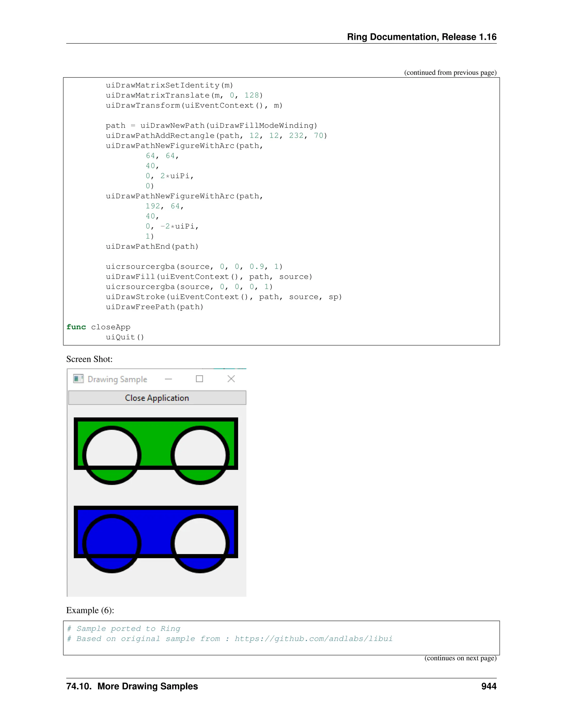The image size is (563, 728).
Task: Click the right circle in green rectangle
Action: tap(200, 450)
